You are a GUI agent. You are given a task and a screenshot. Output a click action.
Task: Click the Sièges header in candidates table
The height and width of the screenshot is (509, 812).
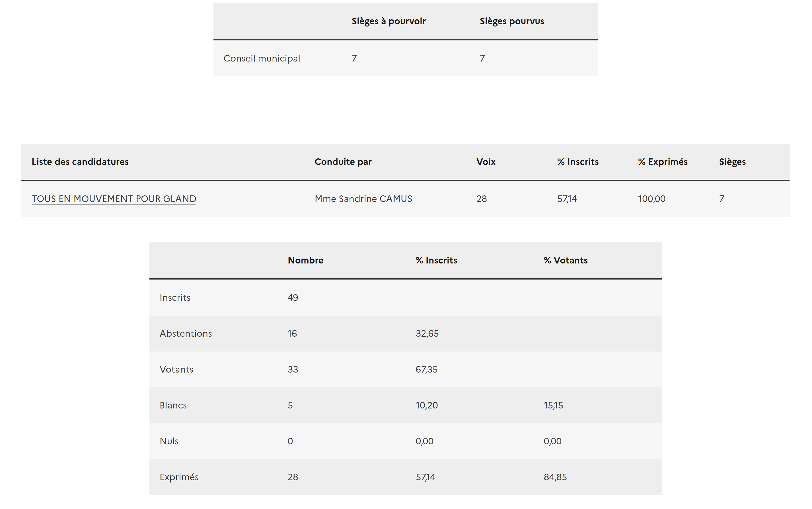(732, 162)
